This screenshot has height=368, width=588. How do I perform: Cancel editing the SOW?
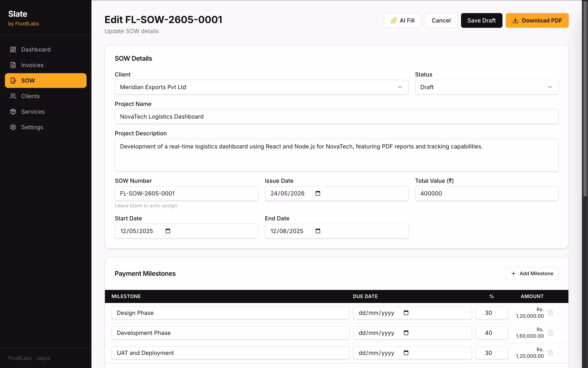coord(441,20)
